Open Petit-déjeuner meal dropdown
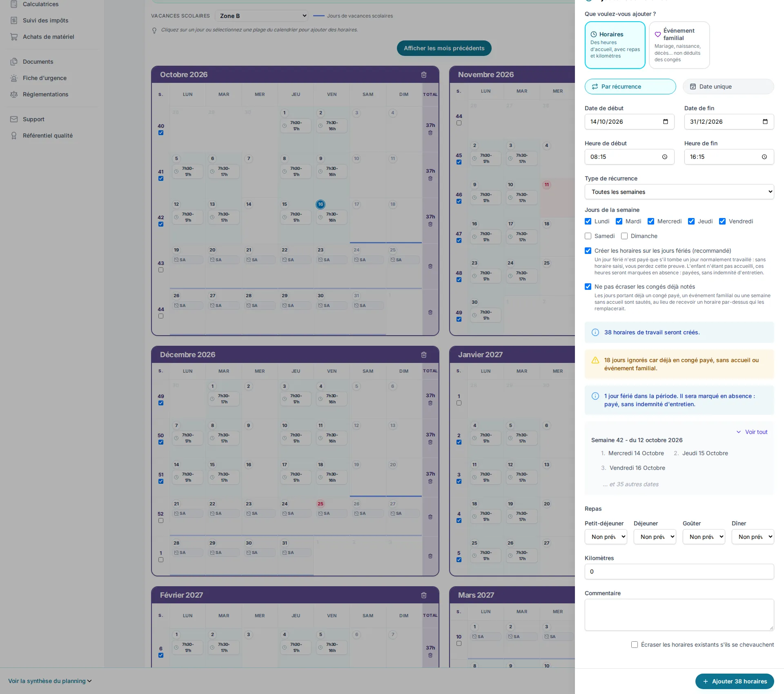The width and height of the screenshot is (784, 694). click(x=606, y=537)
